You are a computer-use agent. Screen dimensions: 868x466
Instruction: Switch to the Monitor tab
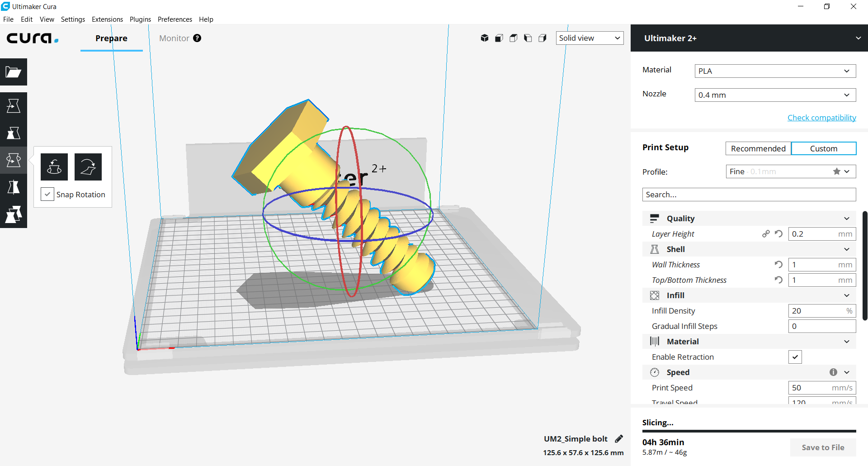[x=174, y=38]
